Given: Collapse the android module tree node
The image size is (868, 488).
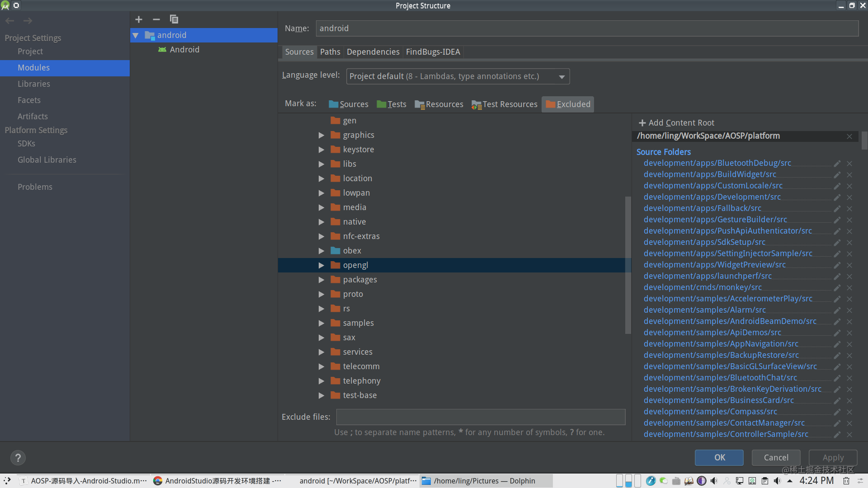Looking at the screenshot, I should click(136, 35).
